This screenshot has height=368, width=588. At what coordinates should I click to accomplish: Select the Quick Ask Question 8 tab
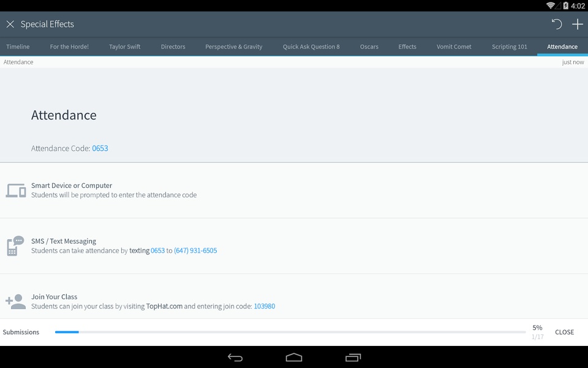click(x=311, y=47)
